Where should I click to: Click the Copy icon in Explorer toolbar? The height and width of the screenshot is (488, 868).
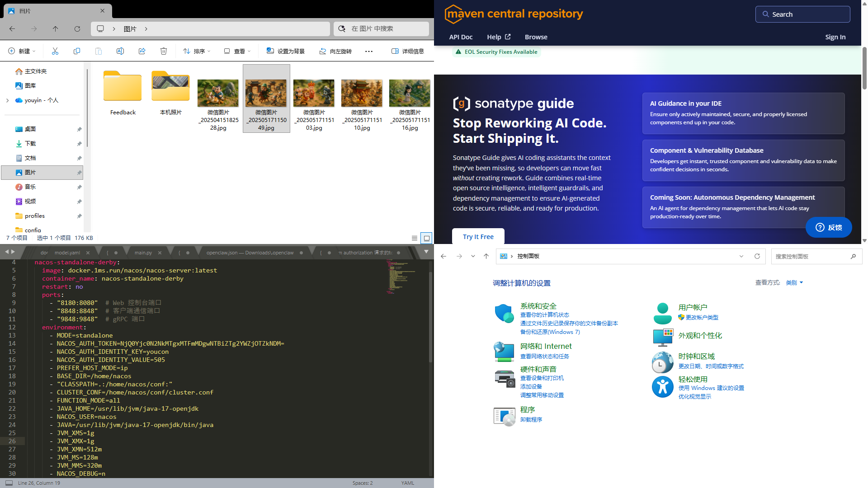coord(77,51)
